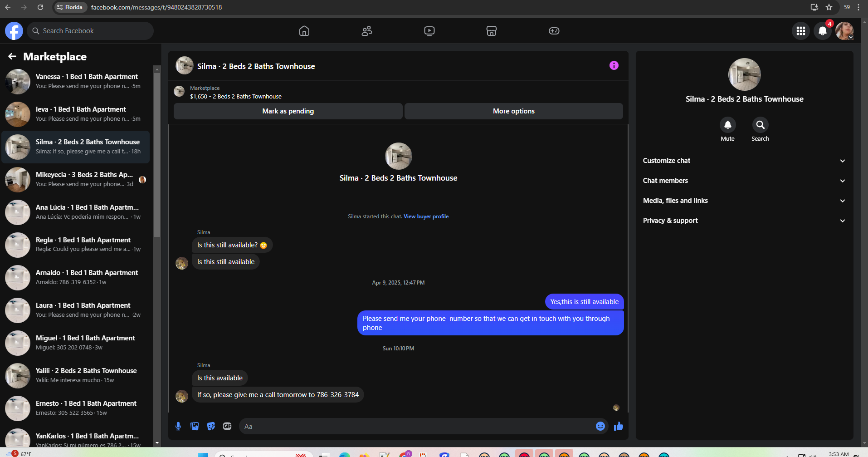Image resolution: width=868 pixels, height=457 pixels.
Task: Click the conversation list scrollbar
Action: (157, 154)
